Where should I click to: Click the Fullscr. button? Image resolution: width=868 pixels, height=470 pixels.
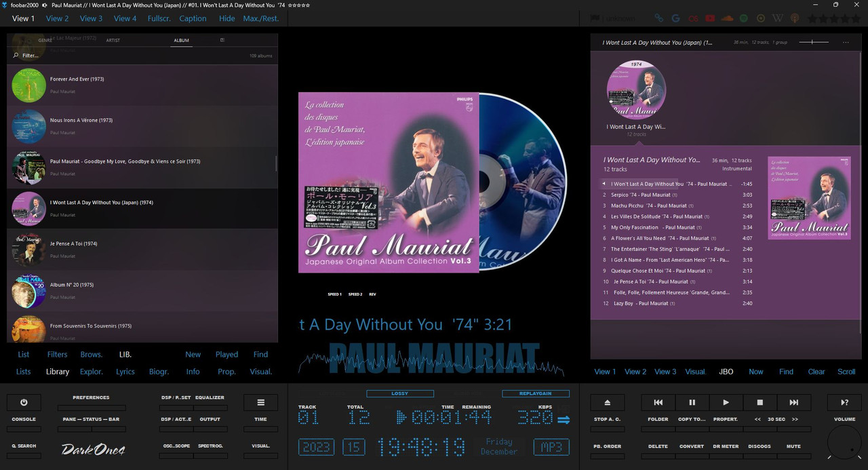(x=159, y=18)
